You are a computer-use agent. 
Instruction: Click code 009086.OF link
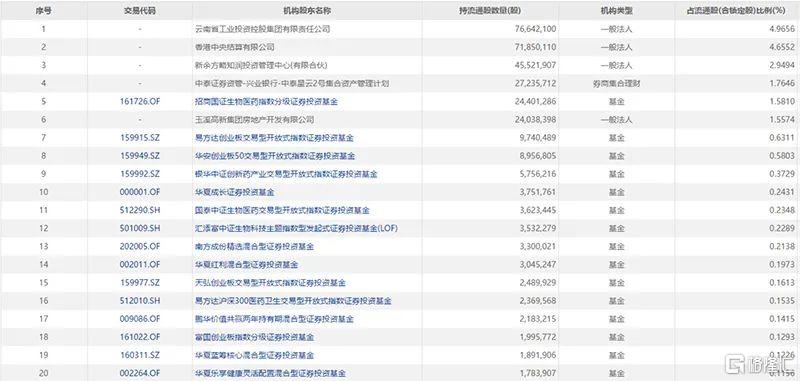140,319
